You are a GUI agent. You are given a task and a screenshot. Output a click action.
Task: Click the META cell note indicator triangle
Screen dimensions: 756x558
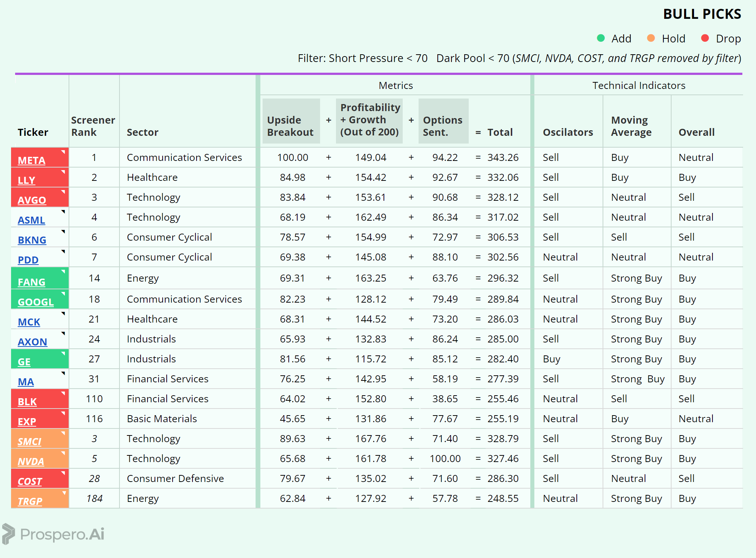(x=63, y=152)
